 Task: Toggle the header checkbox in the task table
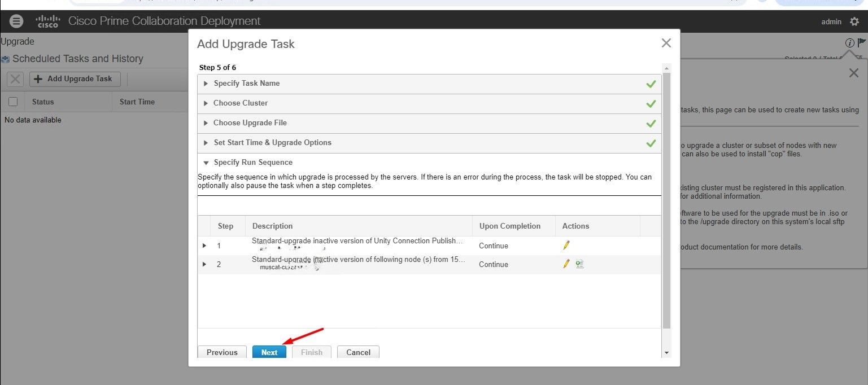pos(13,102)
